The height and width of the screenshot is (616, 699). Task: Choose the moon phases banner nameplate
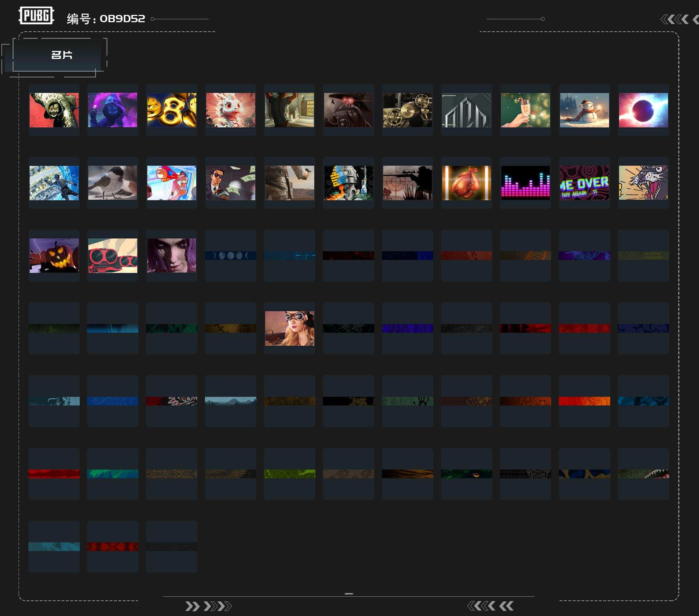pyautogui.click(x=230, y=255)
